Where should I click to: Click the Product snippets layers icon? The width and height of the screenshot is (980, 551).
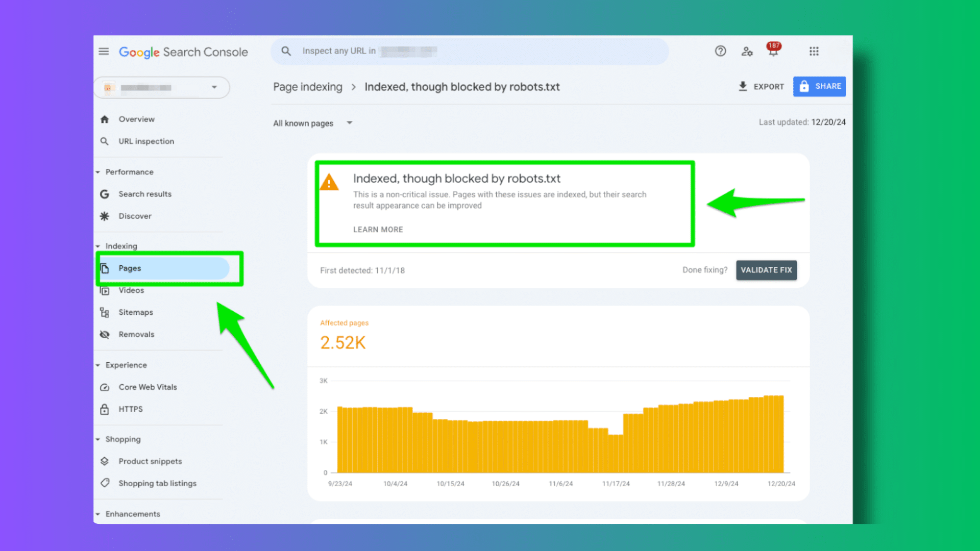(x=105, y=461)
